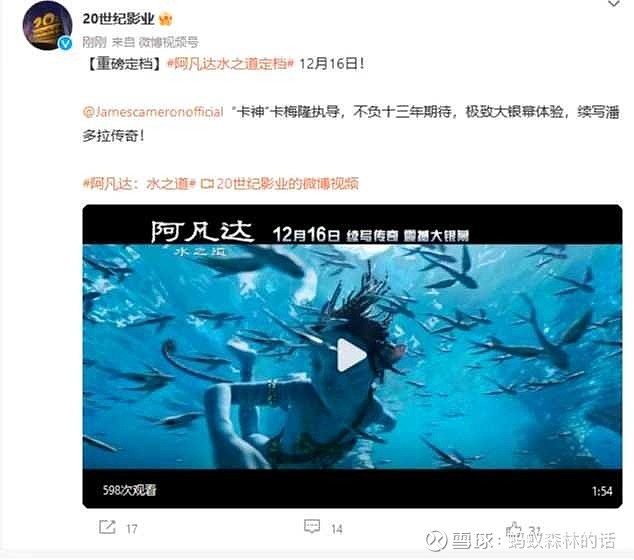
Task: Click the thumbs-up like icon
Action: click(514, 527)
